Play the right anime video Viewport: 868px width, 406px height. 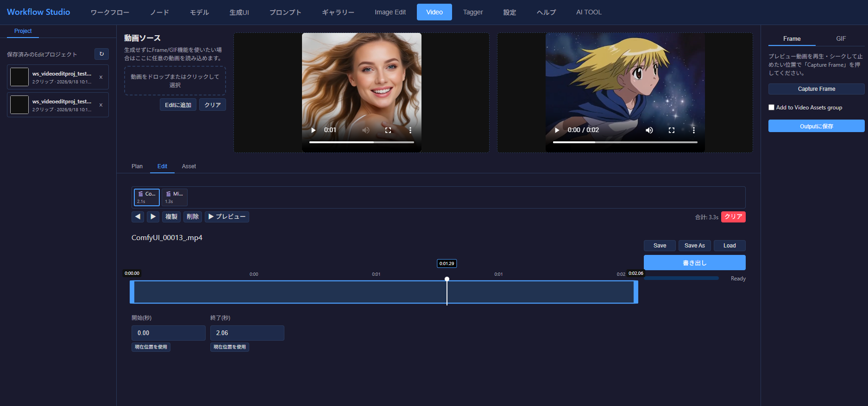(557, 130)
